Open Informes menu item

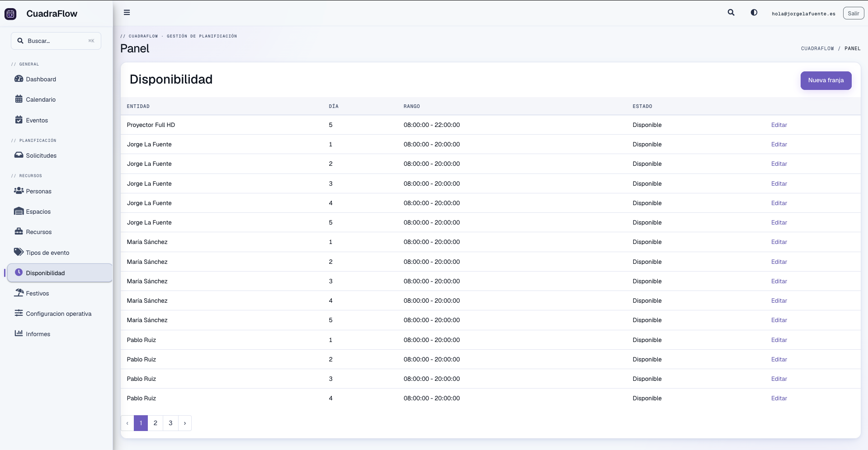point(60,334)
